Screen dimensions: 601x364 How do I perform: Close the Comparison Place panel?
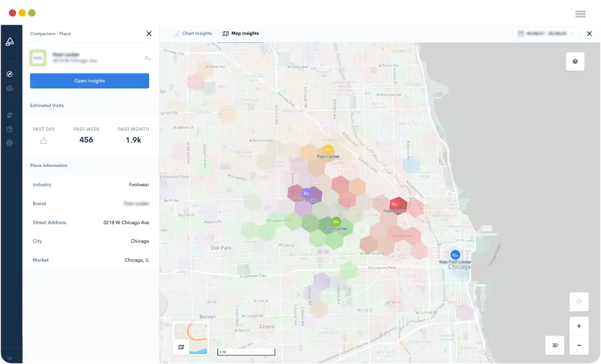(x=149, y=34)
